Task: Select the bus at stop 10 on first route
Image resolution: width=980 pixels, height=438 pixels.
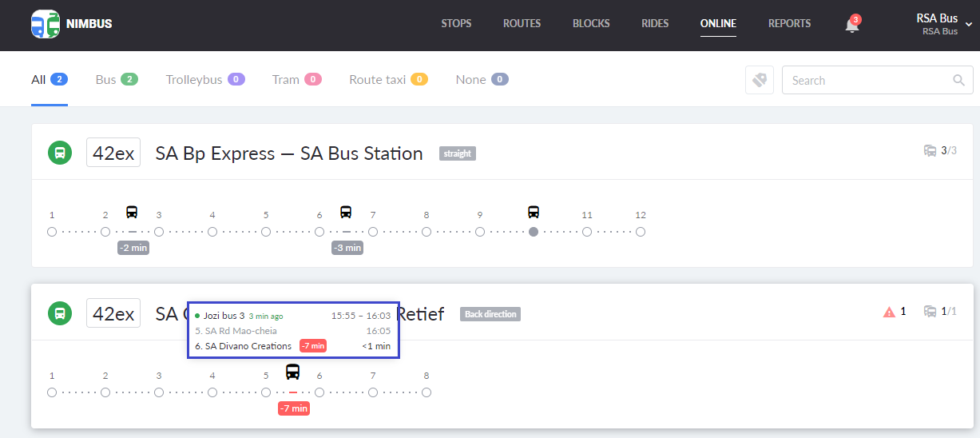Action: (534, 212)
